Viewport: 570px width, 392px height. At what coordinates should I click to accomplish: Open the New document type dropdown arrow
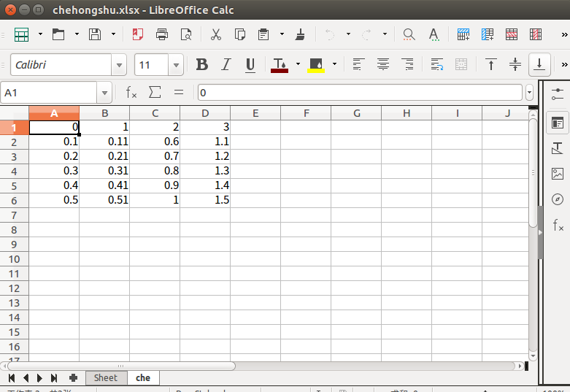pyautogui.click(x=40, y=34)
